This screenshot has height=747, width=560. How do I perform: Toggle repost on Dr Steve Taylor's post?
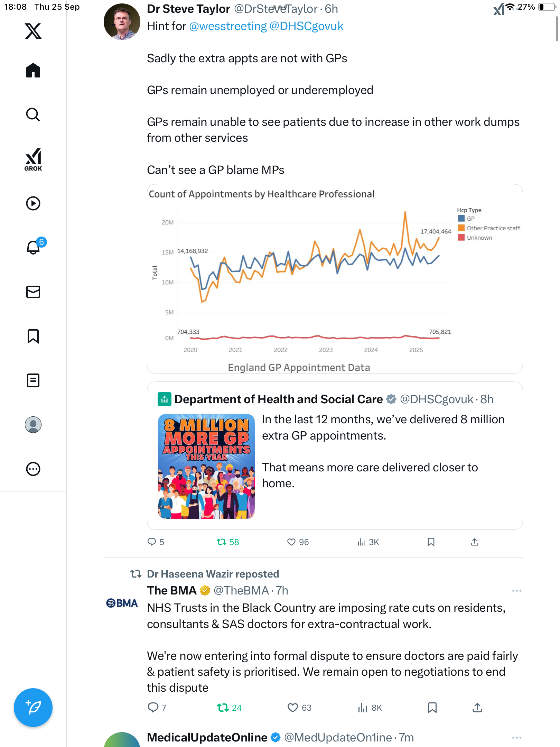point(222,542)
